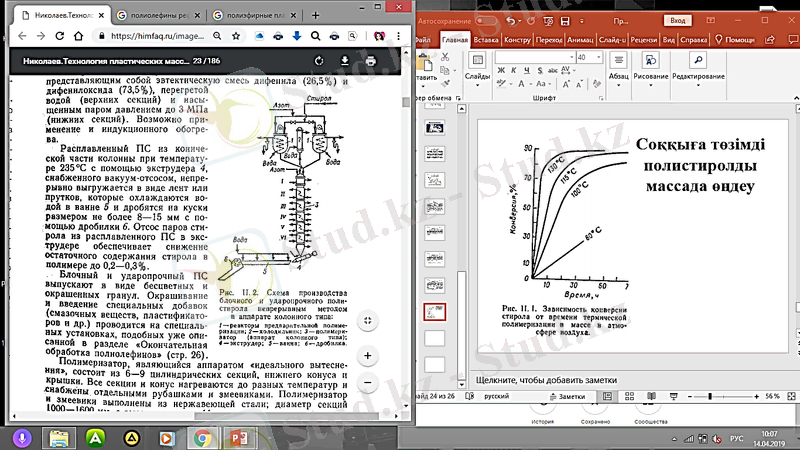Click the Вход sign-in button
800x450 pixels.
coord(679,19)
